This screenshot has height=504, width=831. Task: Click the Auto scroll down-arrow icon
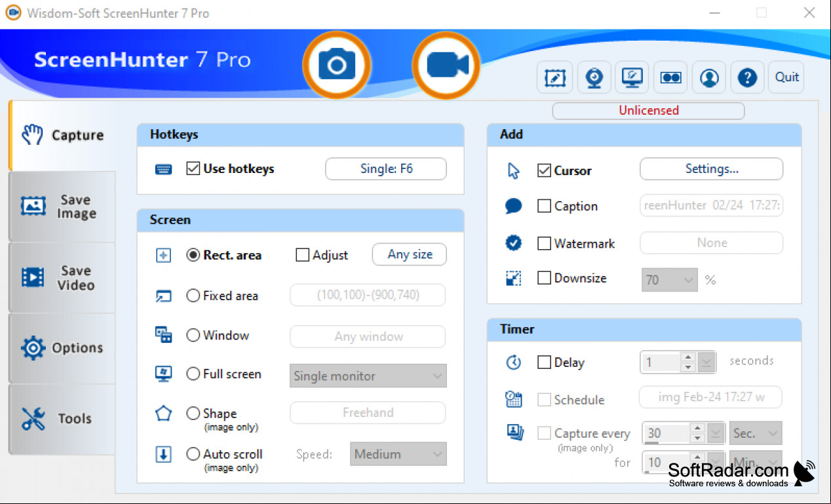(x=163, y=454)
